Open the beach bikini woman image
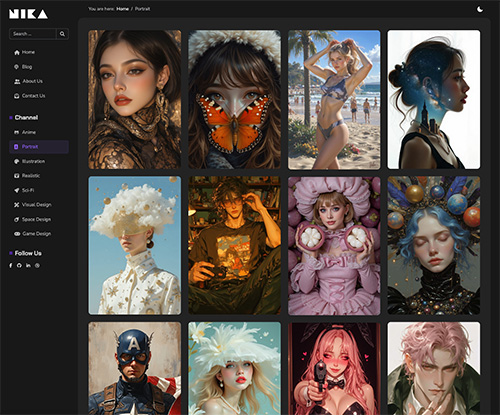The width and height of the screenshot is (500, 415). coord(334,99)
